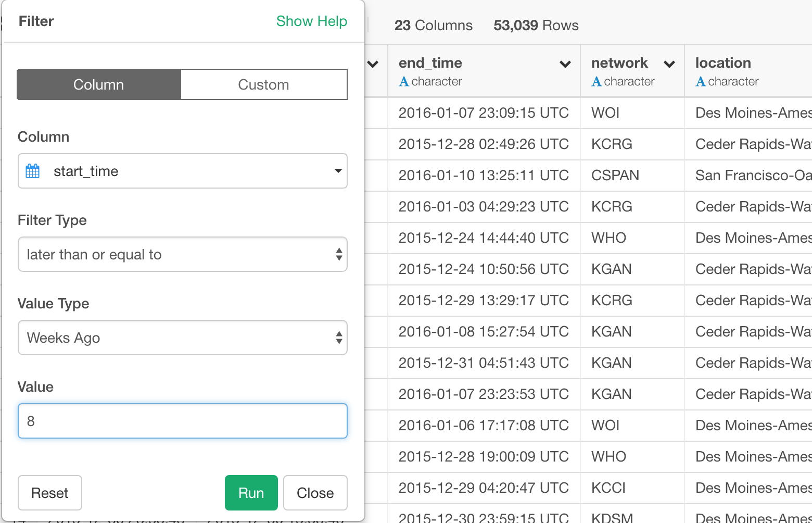Open the start_time column dropdown
The height and width of the screenshot is (523, 812).
[x=182, y=171]
